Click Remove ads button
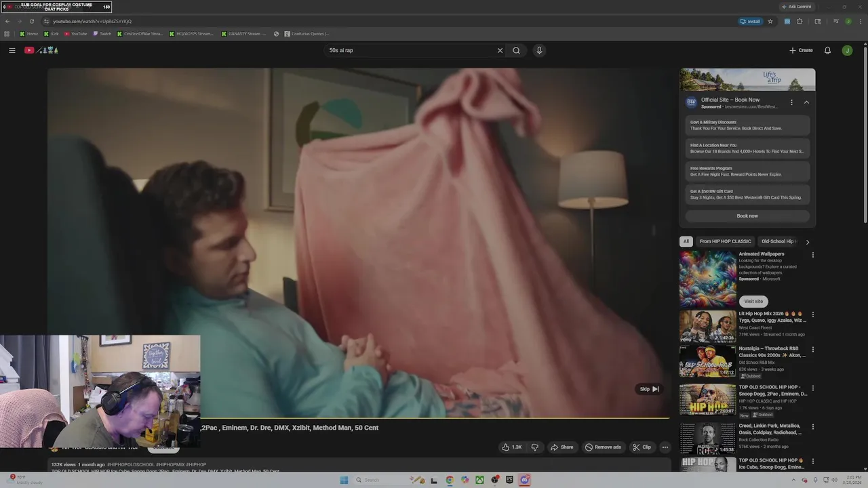Image resolution: width=868 pixels, height=488 pixels. [603, 447]
